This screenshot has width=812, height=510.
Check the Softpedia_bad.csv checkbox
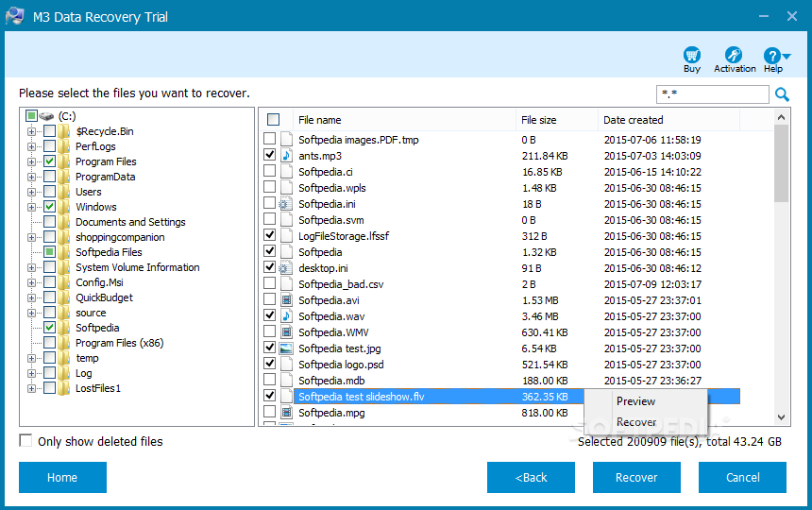coord(269,282)
